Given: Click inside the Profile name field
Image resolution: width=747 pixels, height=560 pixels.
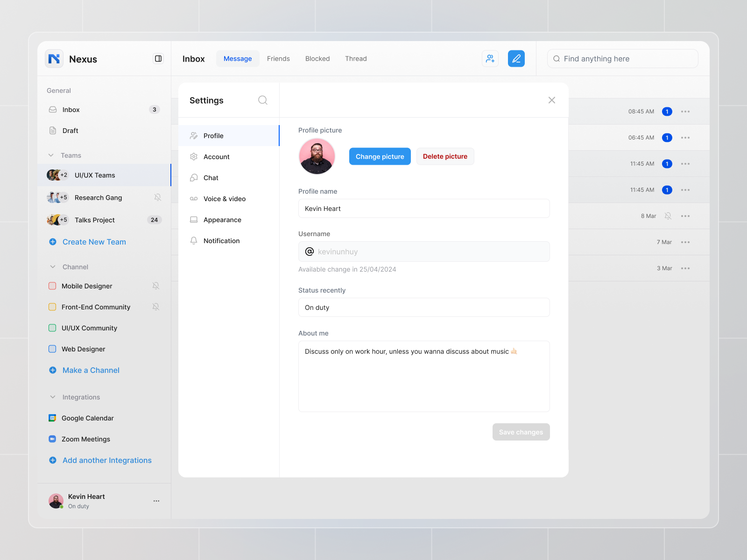Looking at the screenshot, I should click(424, 208).
